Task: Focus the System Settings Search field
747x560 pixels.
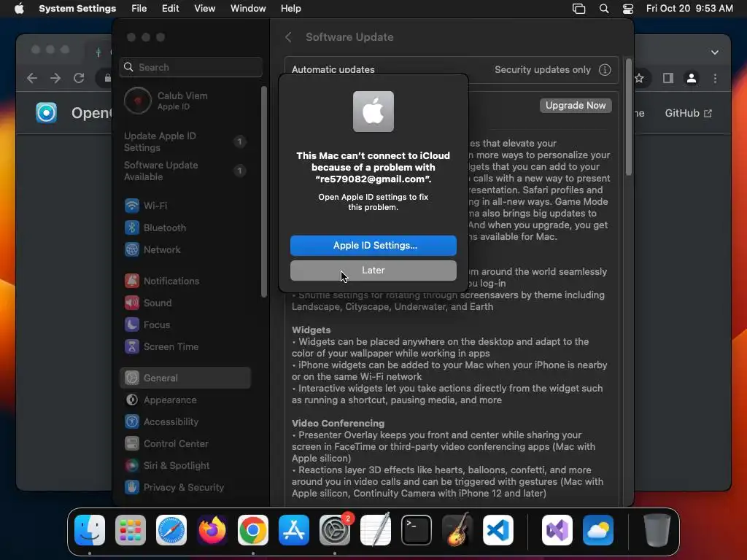Action: coord(190,67)
